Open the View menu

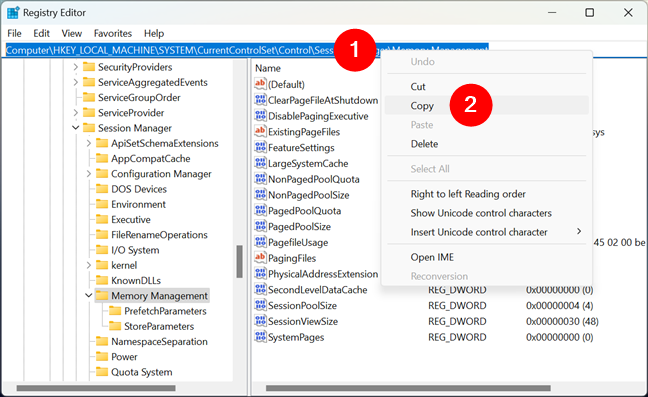tap(71, 33)
